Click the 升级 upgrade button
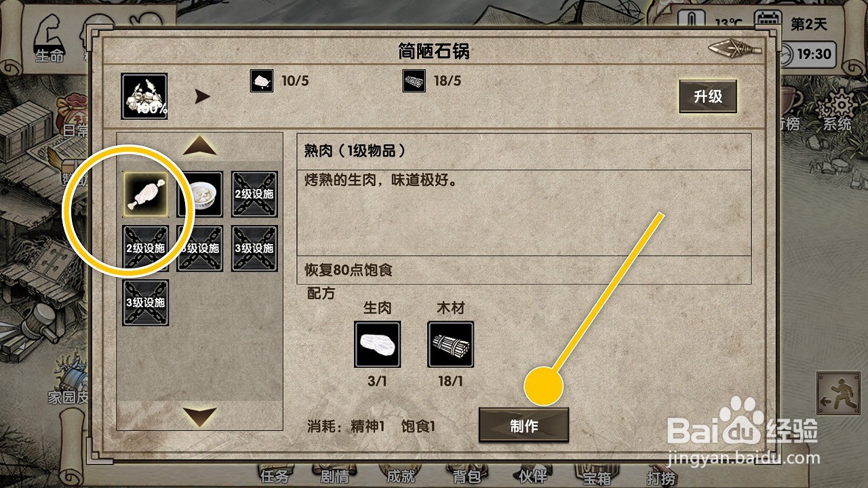 point(708,96)
